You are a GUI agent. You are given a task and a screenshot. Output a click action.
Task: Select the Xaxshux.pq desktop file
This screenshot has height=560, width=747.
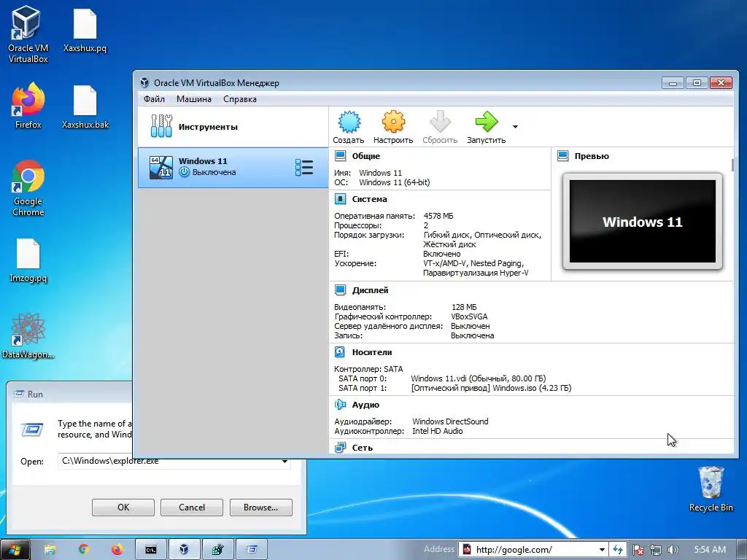(85, 30)
